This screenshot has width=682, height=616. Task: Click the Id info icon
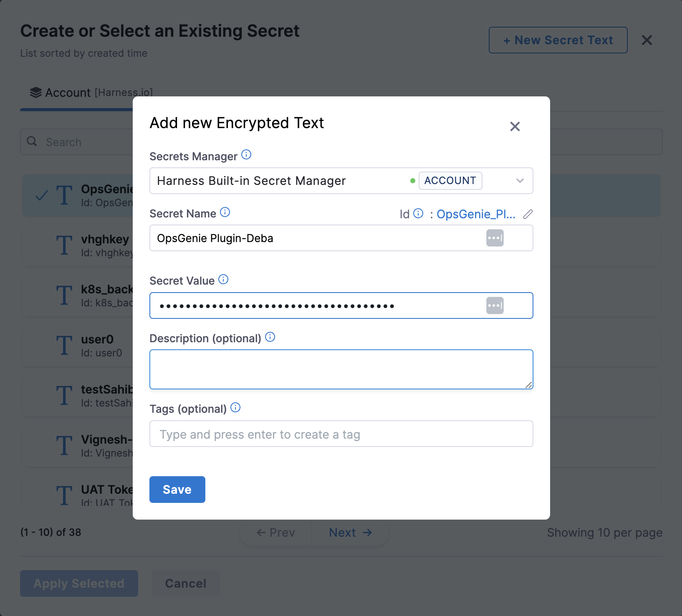coord(418,214)
